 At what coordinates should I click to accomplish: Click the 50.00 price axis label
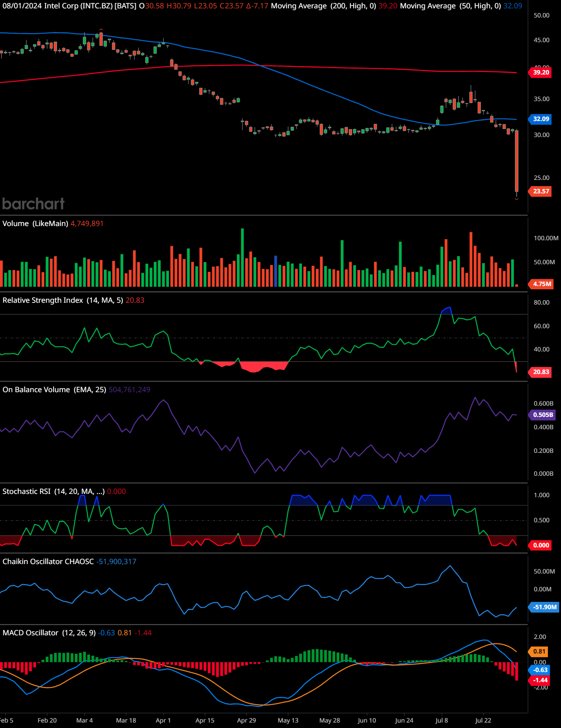click(x=541, y=15)
